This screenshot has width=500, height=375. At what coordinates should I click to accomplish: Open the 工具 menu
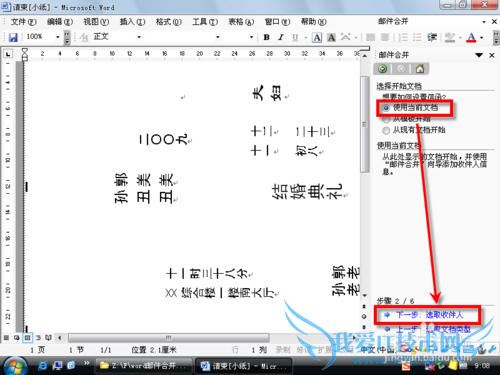[205, 22]
